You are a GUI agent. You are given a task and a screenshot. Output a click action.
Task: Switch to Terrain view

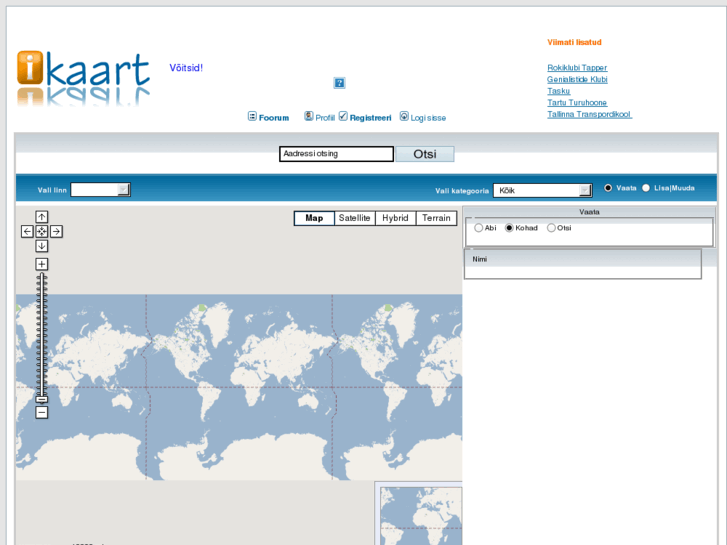tap(436, 218)
